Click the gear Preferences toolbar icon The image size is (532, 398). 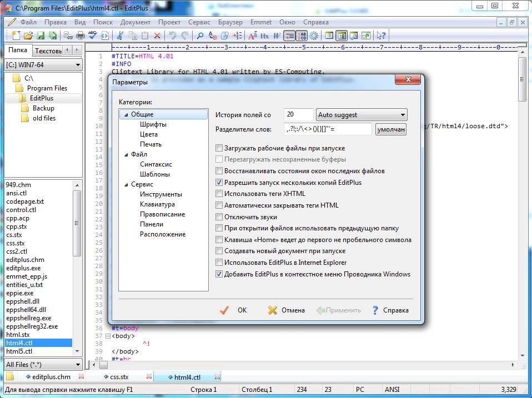[x=314, y=36]
